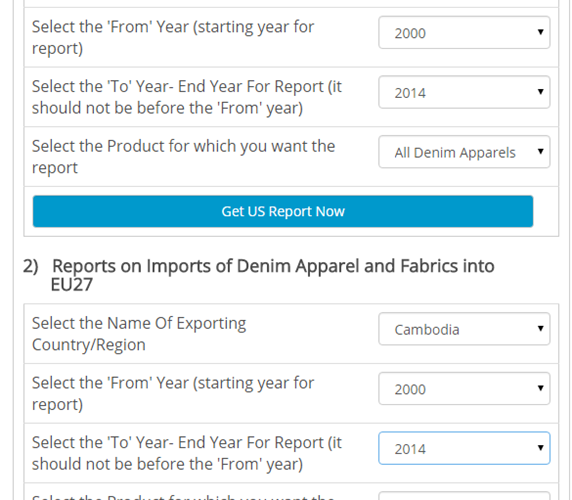Click the arrow icon of the EU27 'From' Year selector
Image resolution: width=572 pixels, height=500 pixels.
(541, 388)
